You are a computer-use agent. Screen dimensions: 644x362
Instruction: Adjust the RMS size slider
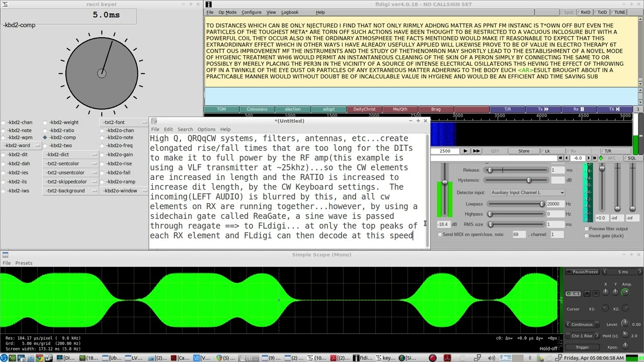[x=516, y=224]
